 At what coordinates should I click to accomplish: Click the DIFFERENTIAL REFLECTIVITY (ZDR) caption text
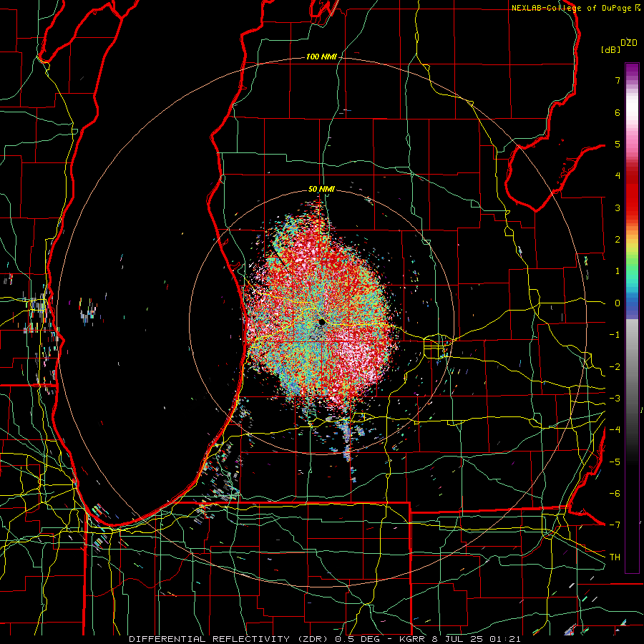click(228, 639)
